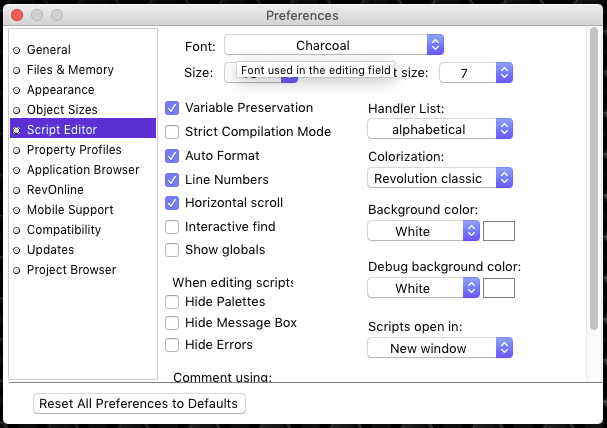Click the Background color swatch box

tap(499, 231)
